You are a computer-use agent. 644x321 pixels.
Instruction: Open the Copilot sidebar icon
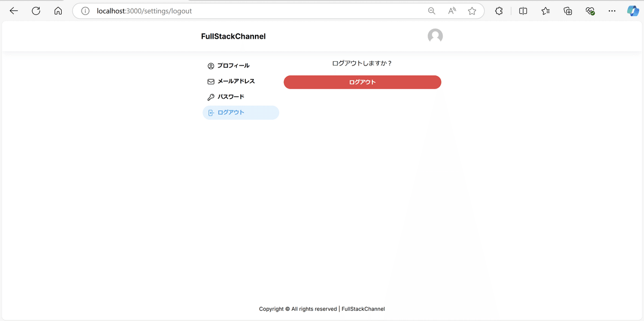click(633, 11)
